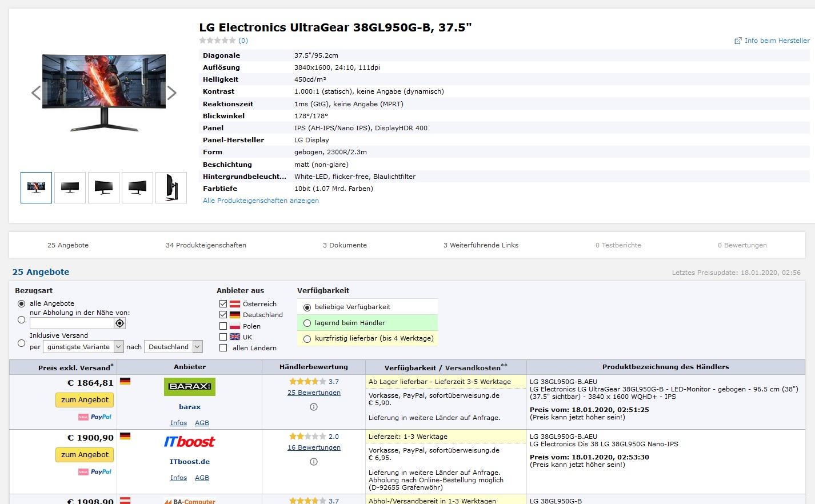Screen dimensions: 815x504
Task: Click the 'Versandkosten' column header
Action: click(473, 368)
